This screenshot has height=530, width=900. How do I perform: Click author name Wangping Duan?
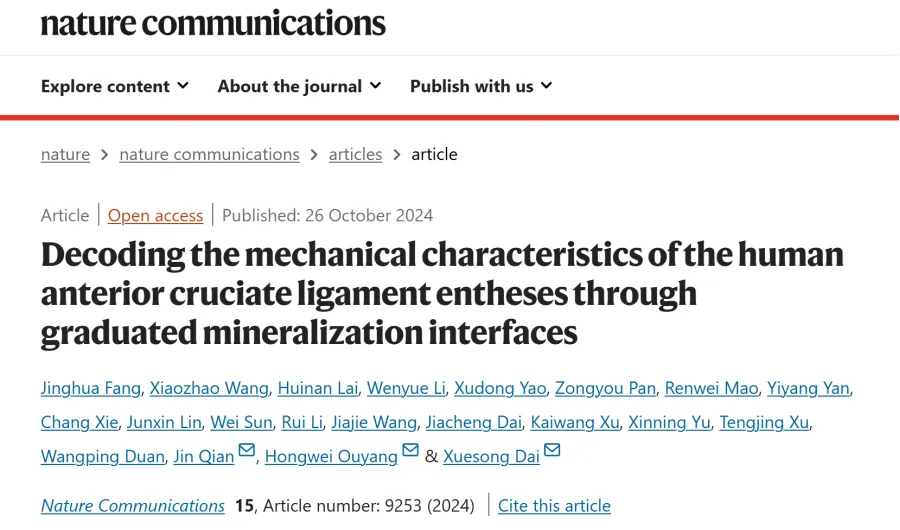point(102,456)
